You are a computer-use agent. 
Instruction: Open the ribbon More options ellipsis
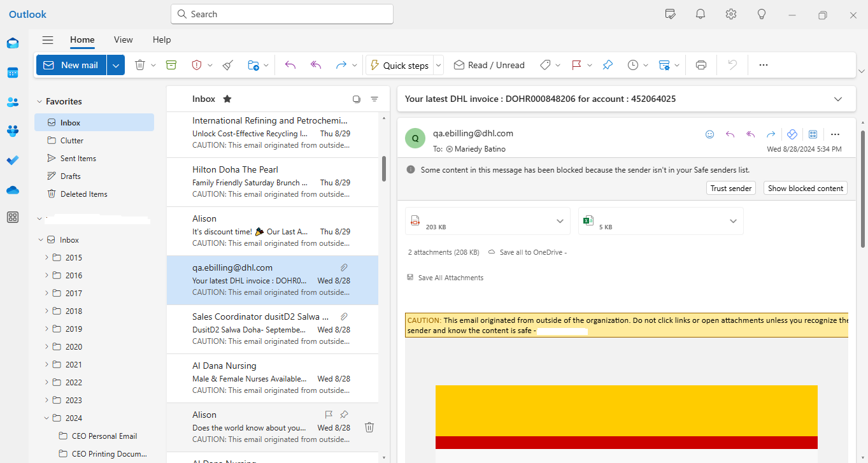coord(764,65)
